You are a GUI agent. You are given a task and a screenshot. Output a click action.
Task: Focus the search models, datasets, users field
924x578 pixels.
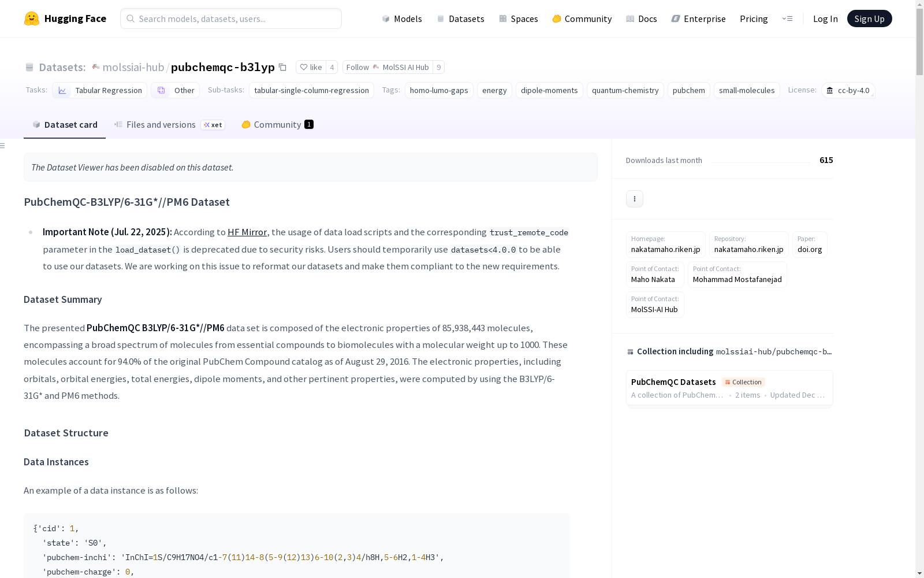(x=231, y=18)
